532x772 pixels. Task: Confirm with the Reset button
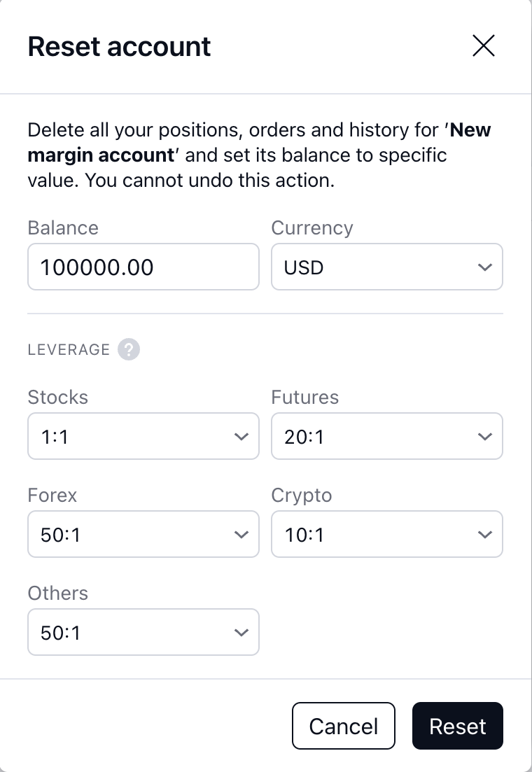(x=457, y=726)
